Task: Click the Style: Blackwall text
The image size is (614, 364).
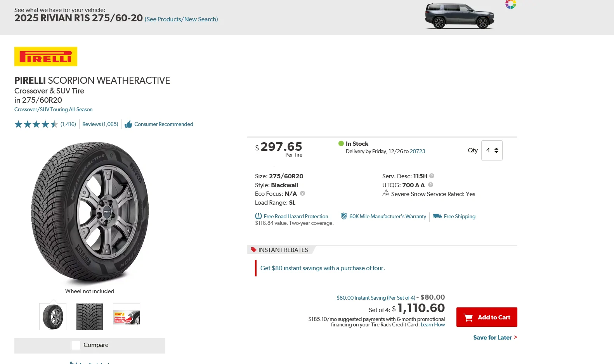Action: pos(276,185)
